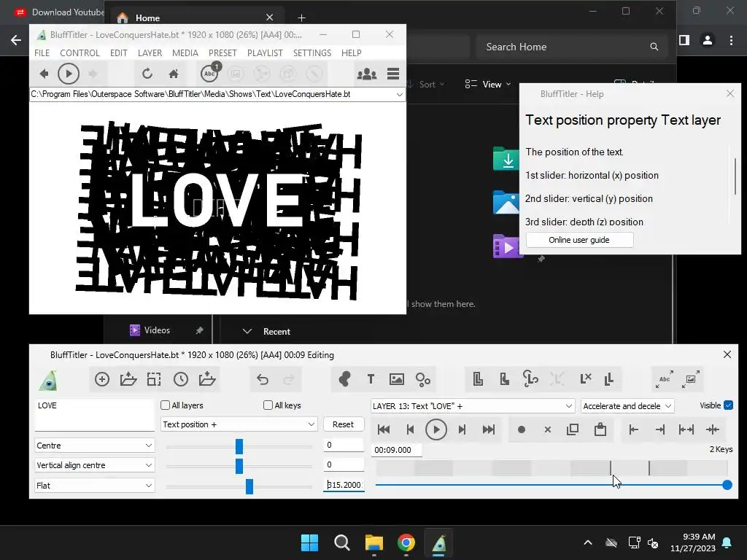Click the move keys right arrow-bar icon
This screenshot has width=747, height=560.
[x=659, y=429]
